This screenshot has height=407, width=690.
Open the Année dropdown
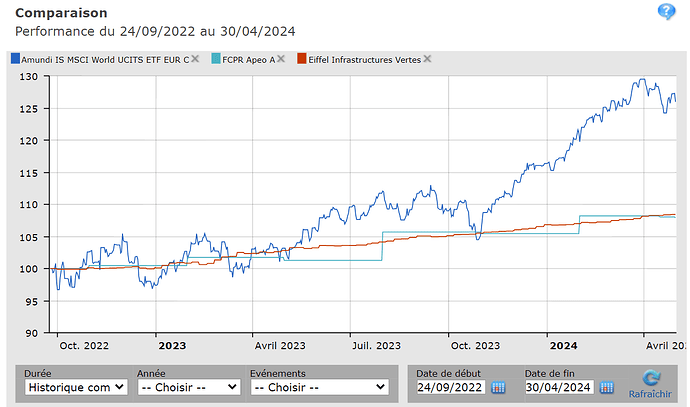point(189,387)
